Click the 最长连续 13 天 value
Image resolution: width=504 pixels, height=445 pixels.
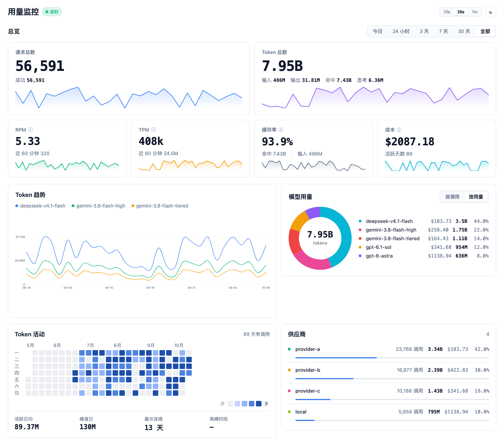pyautogui.click(x=154, y=428)
